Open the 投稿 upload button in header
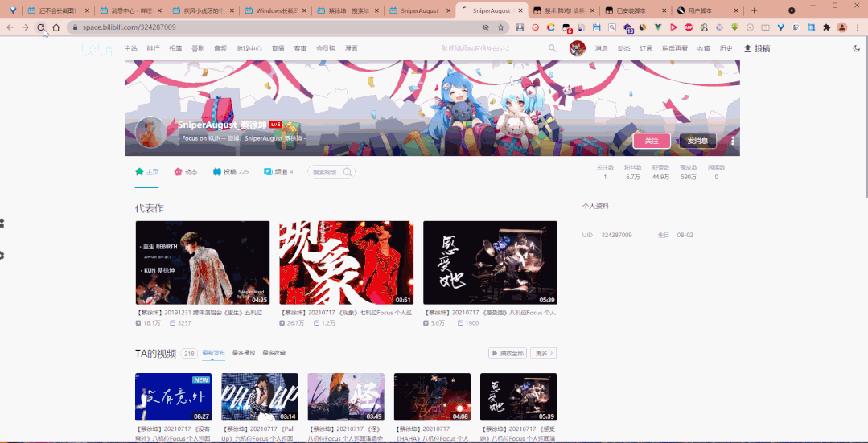The width and height of the screenshot is (868, 443). coord(757,49)
